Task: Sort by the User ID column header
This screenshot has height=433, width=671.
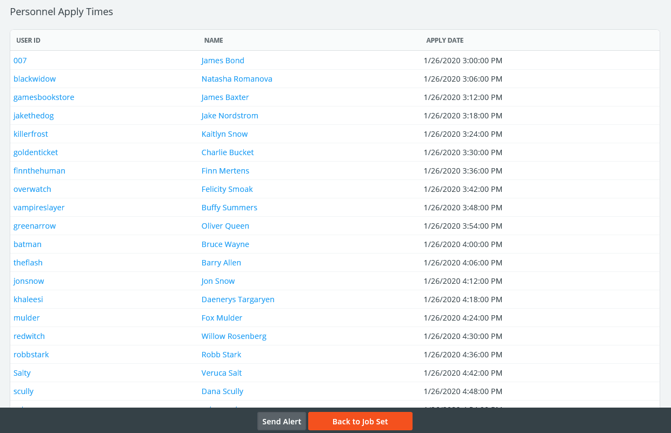Action: 28,41
